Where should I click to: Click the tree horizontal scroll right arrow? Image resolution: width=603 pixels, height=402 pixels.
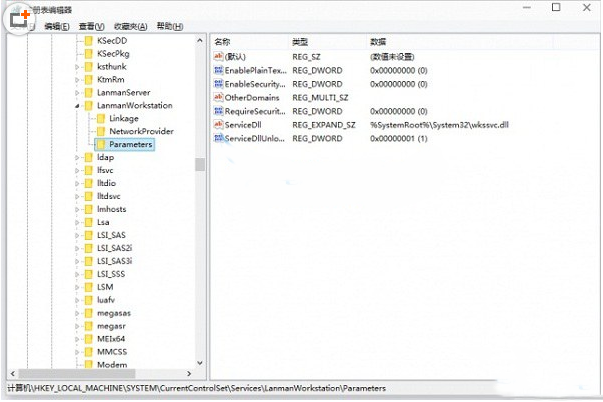point(189,374)
